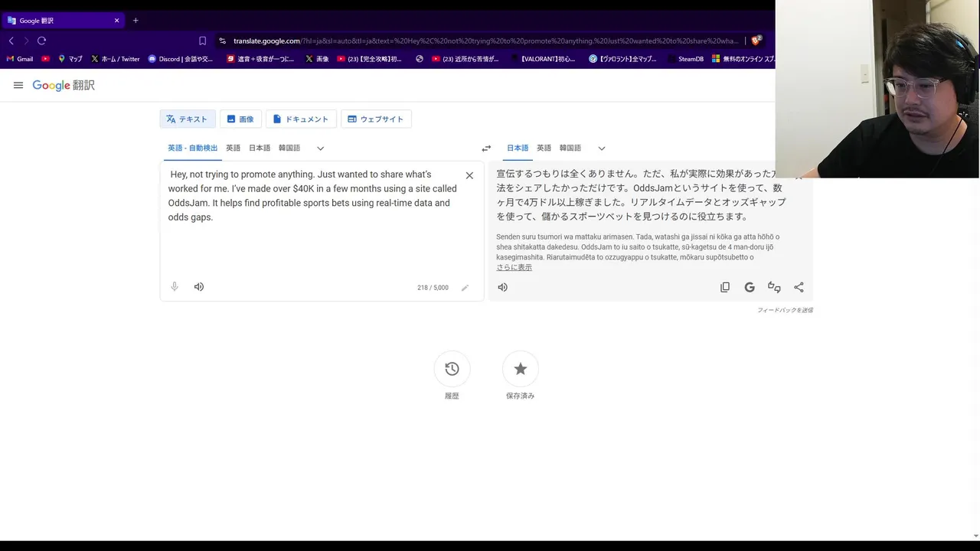Choose 日本語 as source language
The width and height of the screenshot is (980, 551).
point(260,148)
